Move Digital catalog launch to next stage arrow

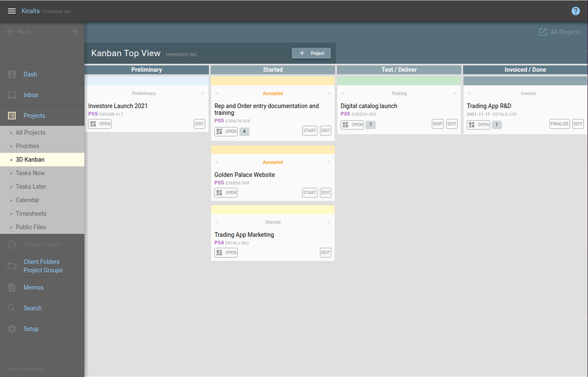[x=454, y=94]
